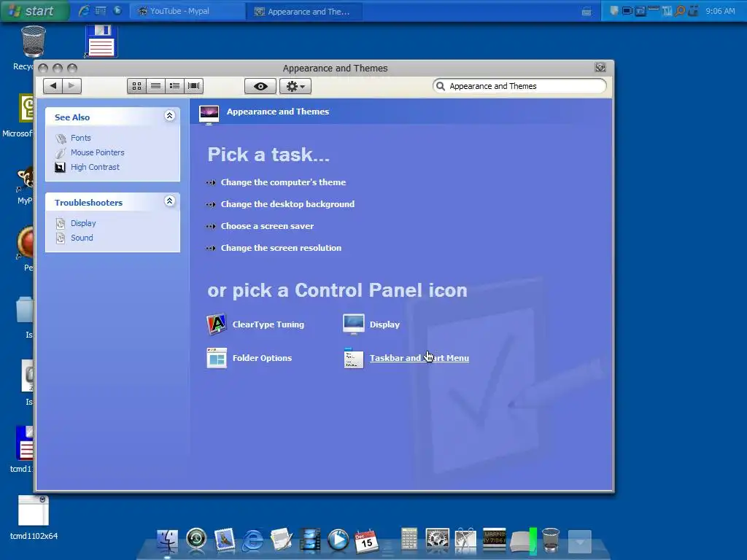Open Calendar icon showing Dec 15
The width and height of the screenshot is (747, 560).
(366, 540)
